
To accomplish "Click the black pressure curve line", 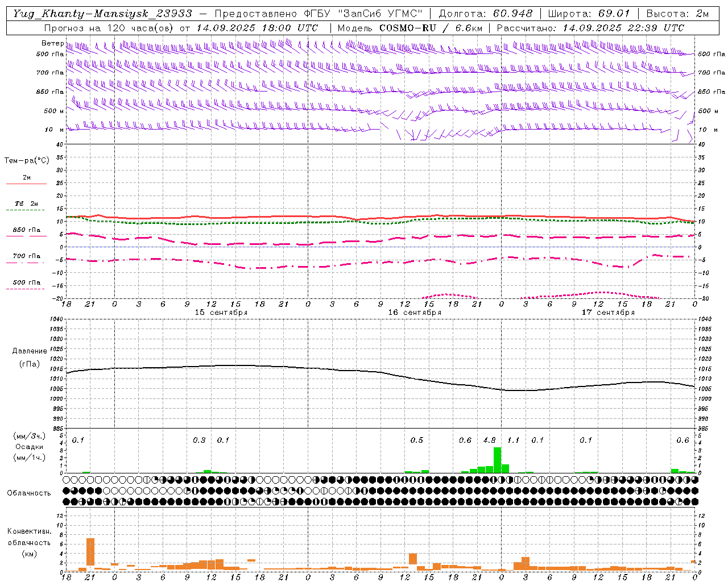I will click(380, 372).
